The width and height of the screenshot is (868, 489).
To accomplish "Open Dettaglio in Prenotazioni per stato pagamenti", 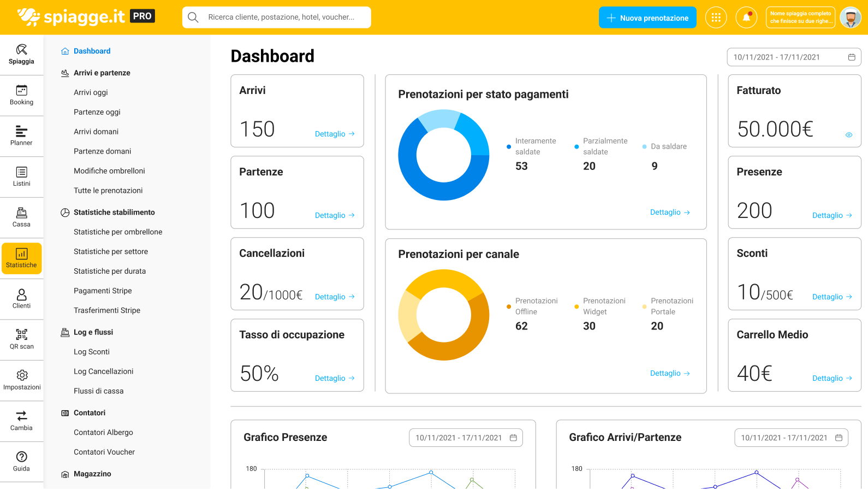I will click(x=670, y=213).
